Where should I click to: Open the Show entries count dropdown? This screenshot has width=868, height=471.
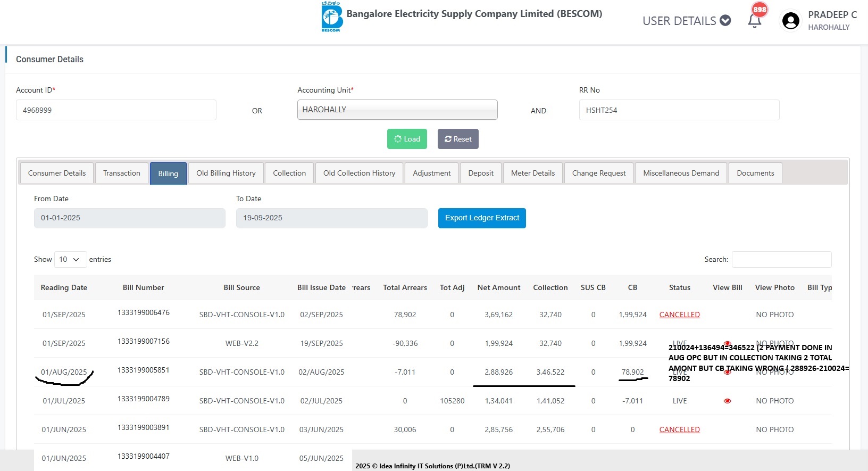(x=70, y=259)
